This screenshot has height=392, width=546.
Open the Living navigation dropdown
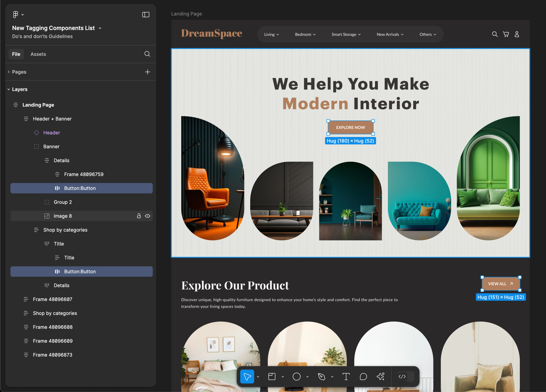pyautogui.click(x=272, y=34)
